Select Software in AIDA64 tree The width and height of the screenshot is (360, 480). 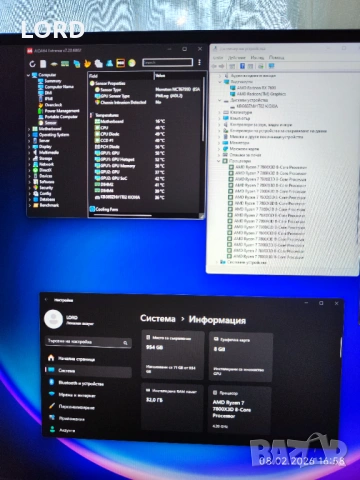click(47, 182)
